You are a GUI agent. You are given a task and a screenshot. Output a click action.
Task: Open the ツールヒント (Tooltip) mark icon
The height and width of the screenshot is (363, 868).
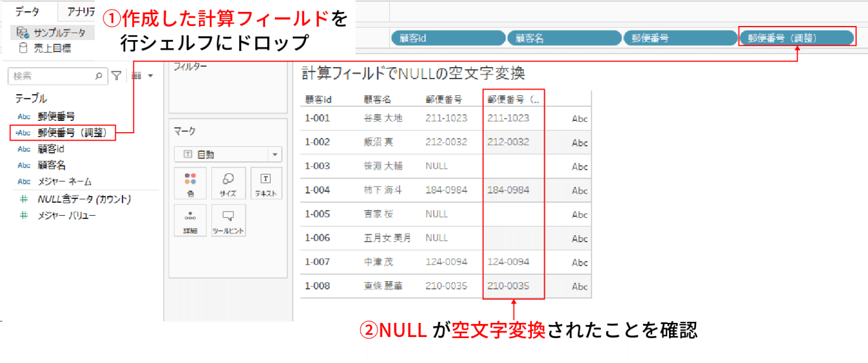(228, 220)
